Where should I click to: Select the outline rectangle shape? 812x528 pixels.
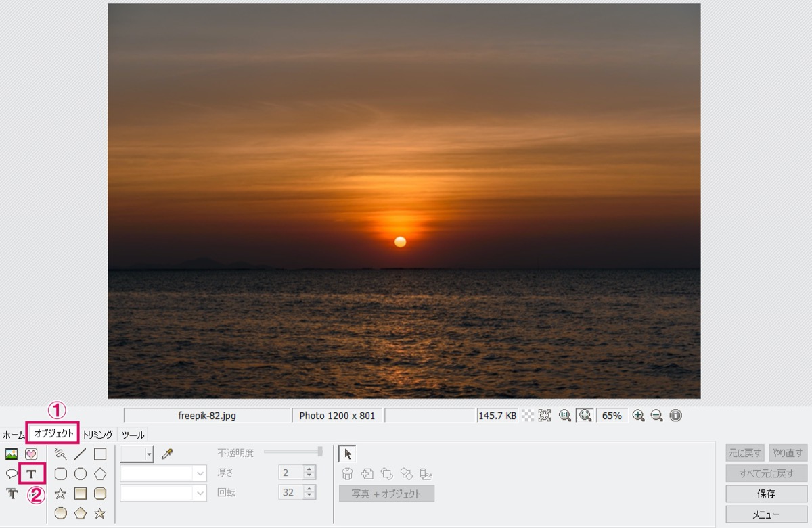[100, 454]
